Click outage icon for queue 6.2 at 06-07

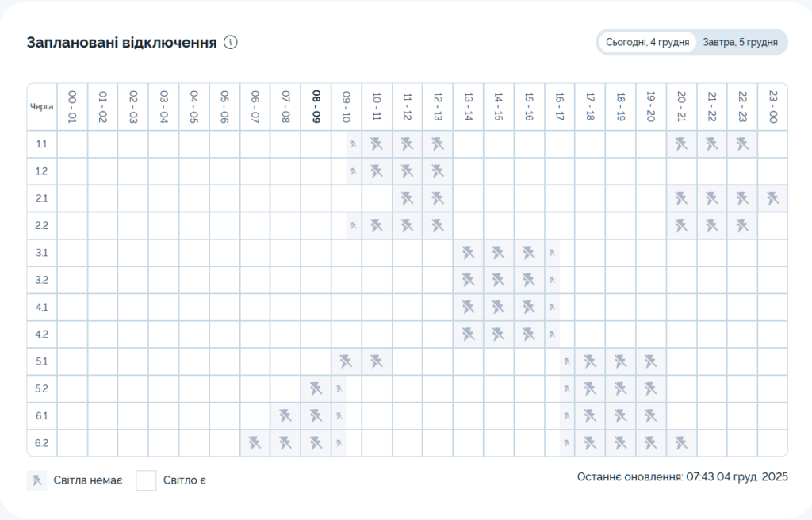click(255, 443)
